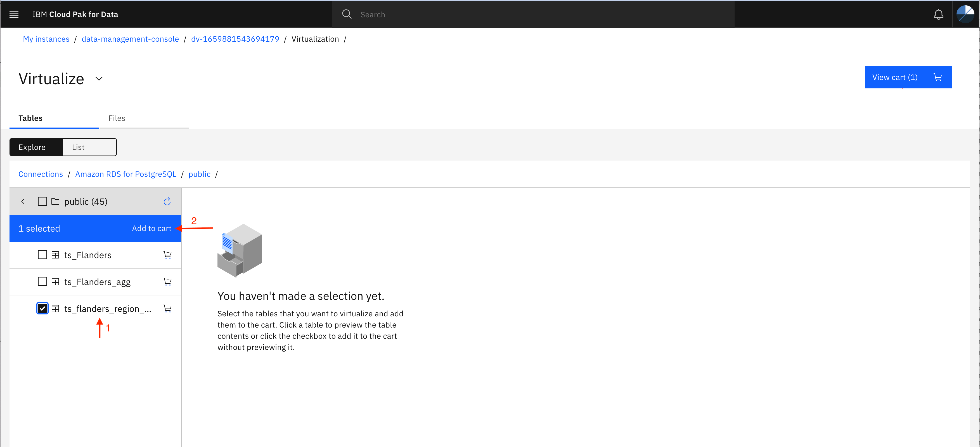Screen dimensions: 980x447
Task: Click the search magnifier icon
Action: (x=347, y=15)
